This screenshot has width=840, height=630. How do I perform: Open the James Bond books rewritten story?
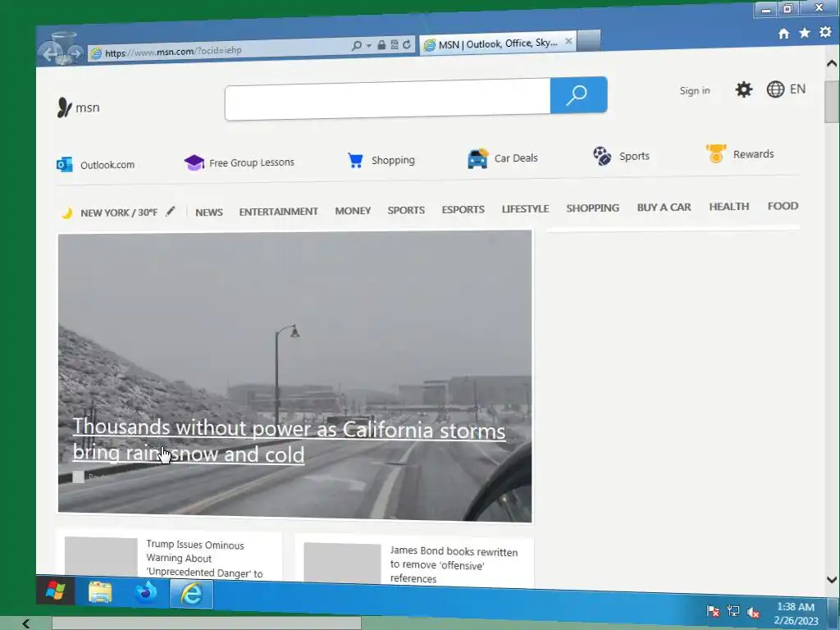[x=454, y=564]
